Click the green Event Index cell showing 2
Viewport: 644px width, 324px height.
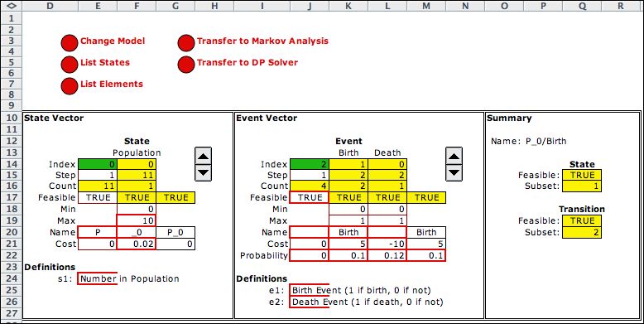310,164
